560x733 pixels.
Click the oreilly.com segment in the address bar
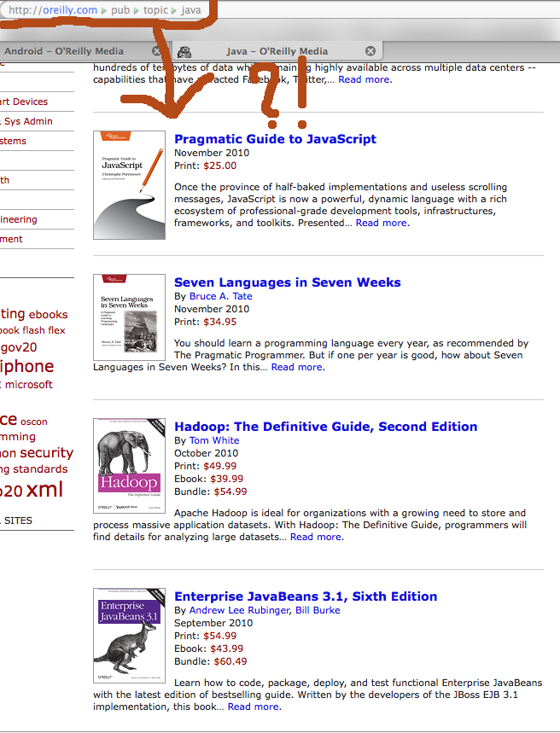(70, 10)
